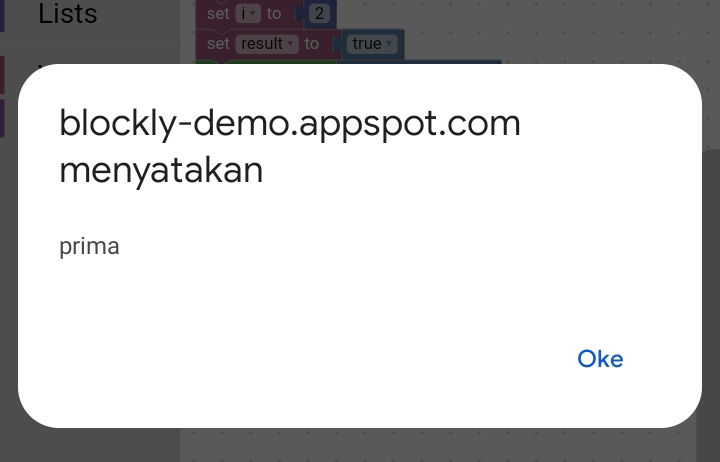
Task: Click the purple color strip beside Lists
Action: pos(2,16)
